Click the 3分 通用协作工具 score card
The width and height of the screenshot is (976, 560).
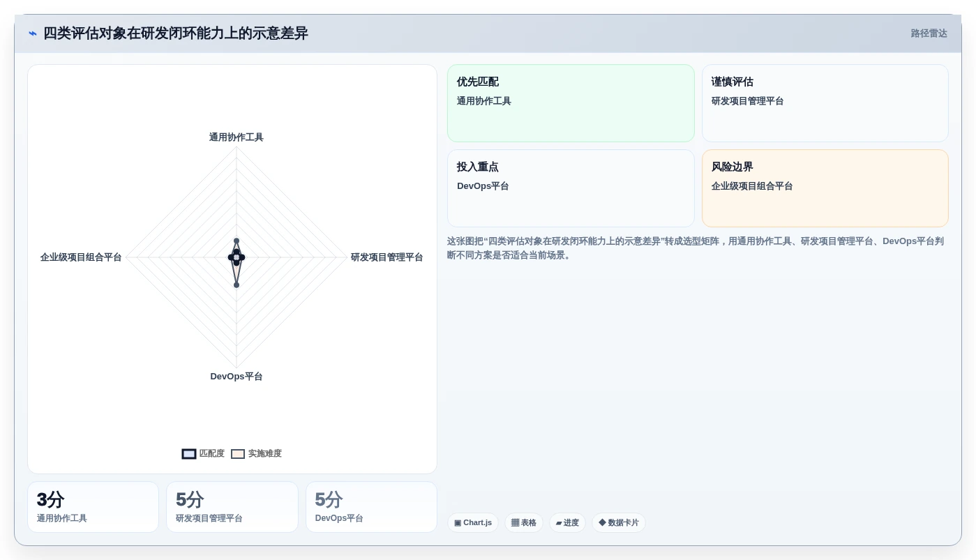click(93, 507)
